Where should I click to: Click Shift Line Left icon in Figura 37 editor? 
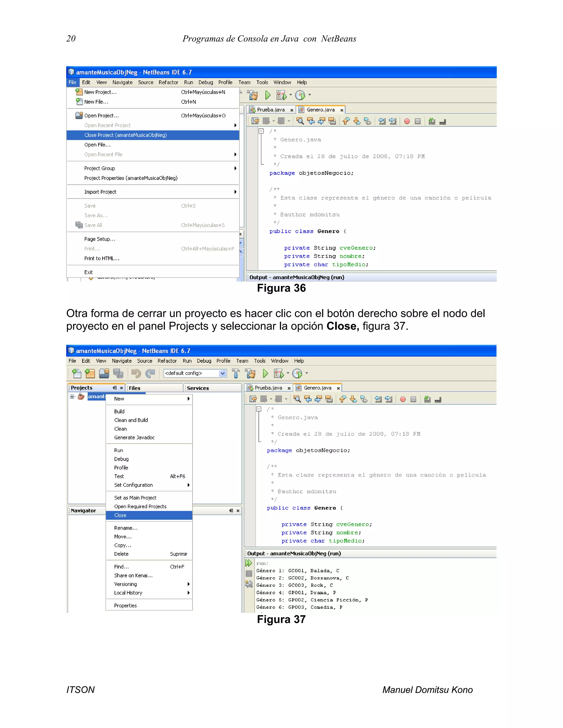378,399
